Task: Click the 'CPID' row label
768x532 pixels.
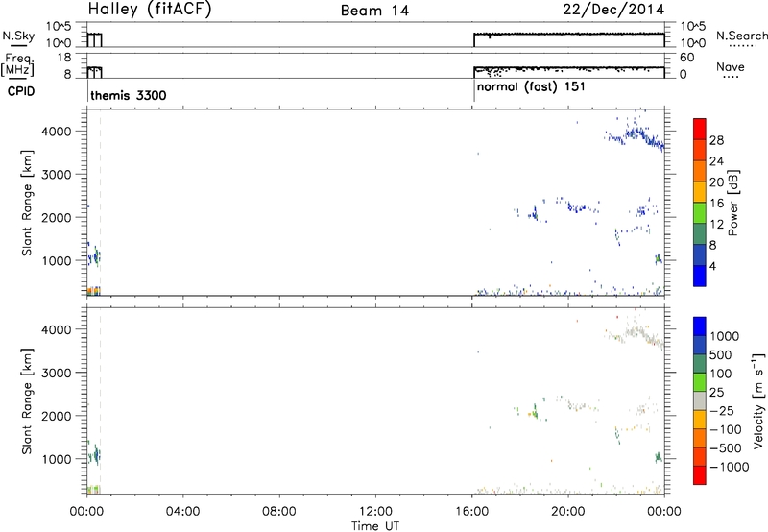Action: [x=21, y=91]
